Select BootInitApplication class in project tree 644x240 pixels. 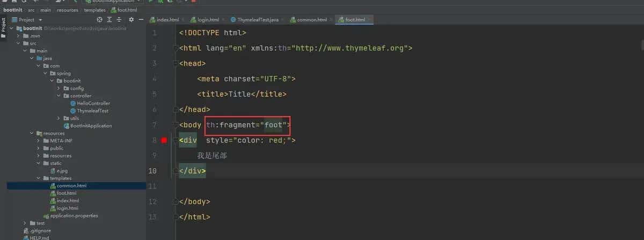tap(87, 126)
